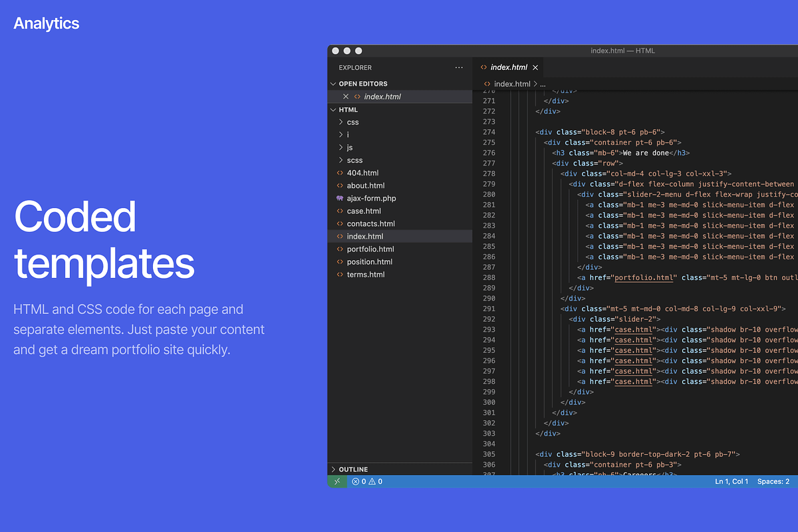Image resolution: width=798 pixels, height=532 pixels.
Task: Expand the OUTLINE section
Action: 333,469
